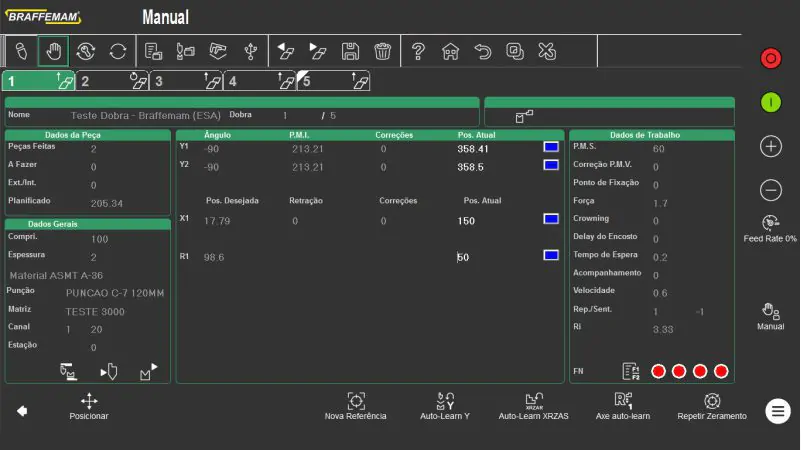Viewport: 801px width, 450px height.
Task: Toggle the first red FN indicator
Action: [x=658, y=371]
